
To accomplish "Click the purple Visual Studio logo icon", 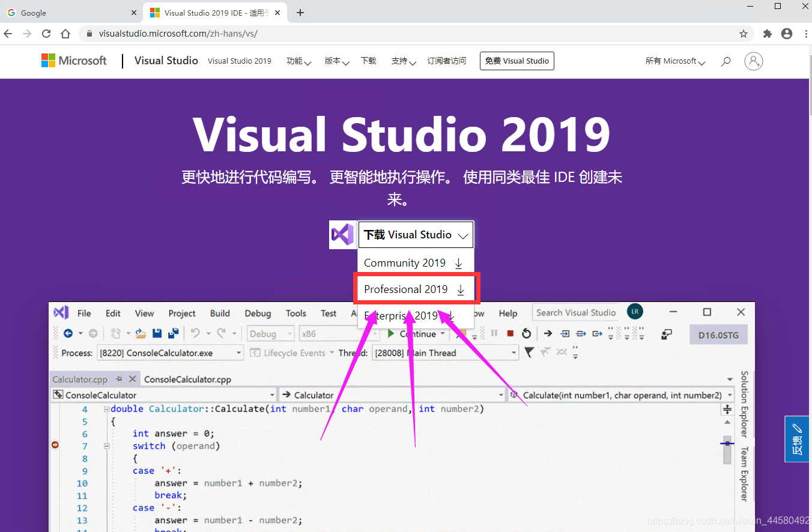I will 342,235.
